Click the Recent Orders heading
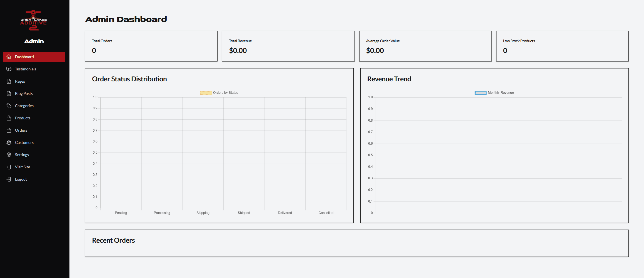Image resolution: width=644 pixels, height=278 pixels. [x=113, y=240]
